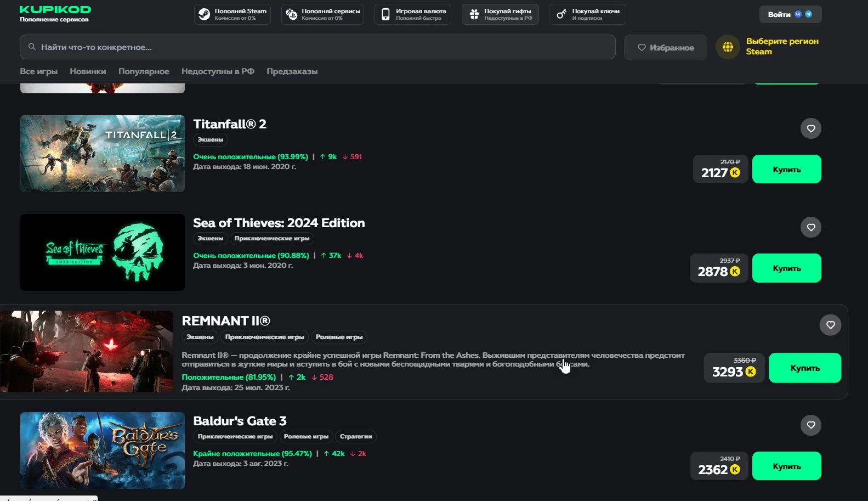The width and height of the screenshot is (868, 501).
Task: Click the key purchase icon
Action: tap(561, 14)
